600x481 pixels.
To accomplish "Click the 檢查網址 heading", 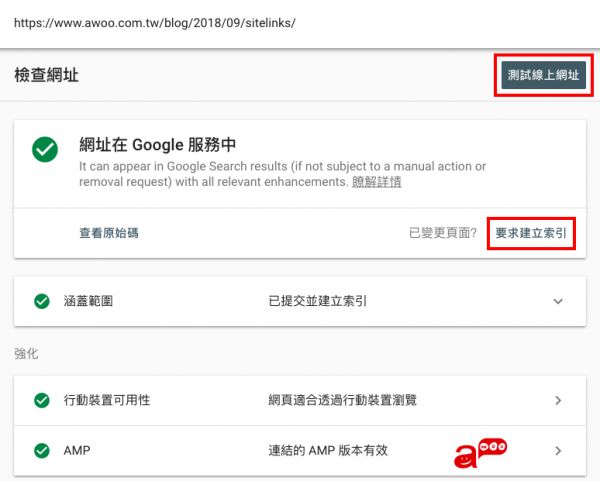I will (x=46, y=75).
